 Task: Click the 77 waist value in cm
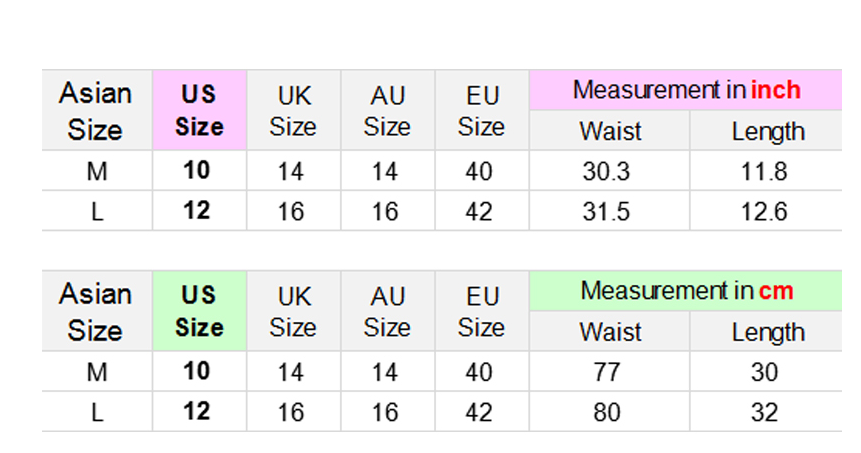click(x=606, y=372)
